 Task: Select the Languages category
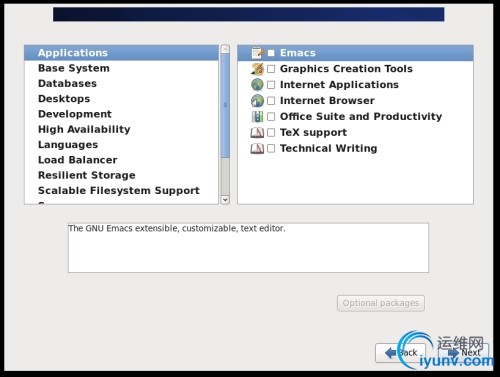[x=121, y=145]
